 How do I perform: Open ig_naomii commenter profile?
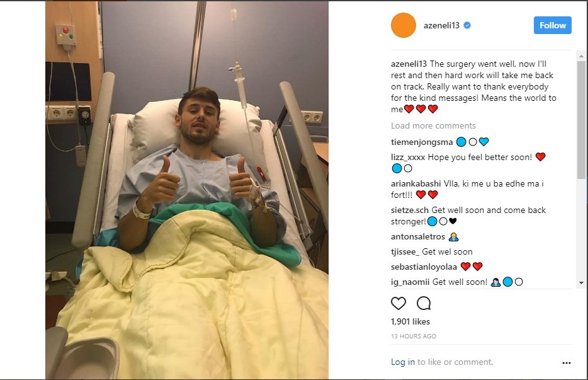coord(410,282)
